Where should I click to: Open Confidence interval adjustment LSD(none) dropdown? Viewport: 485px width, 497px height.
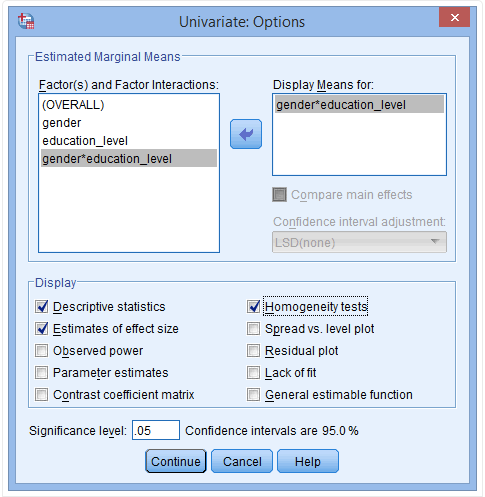359,242
